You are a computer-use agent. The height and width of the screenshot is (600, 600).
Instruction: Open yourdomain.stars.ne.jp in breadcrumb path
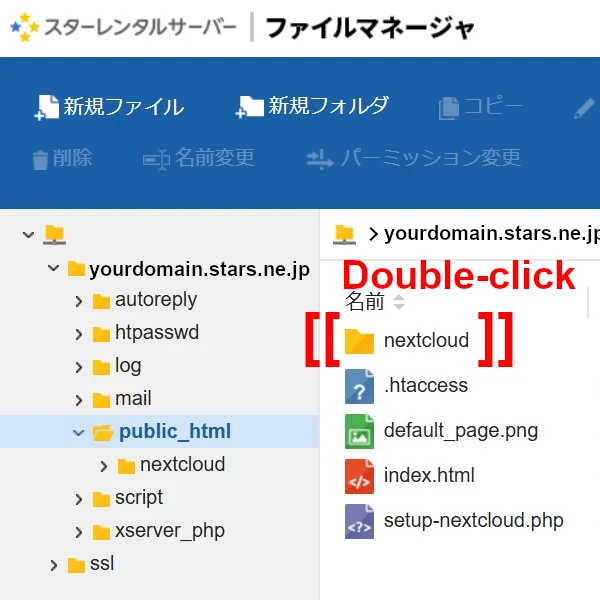point(492,233)
